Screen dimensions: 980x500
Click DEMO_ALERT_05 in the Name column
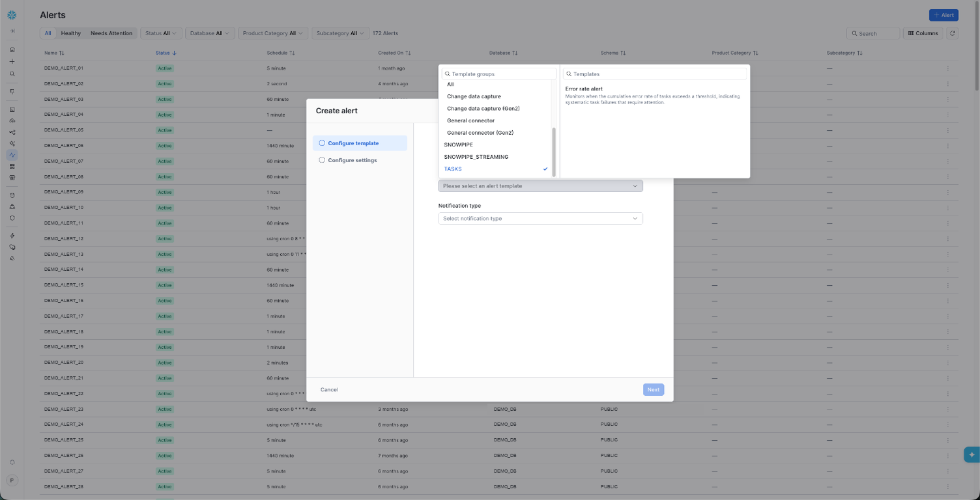[x=64, y=130]
